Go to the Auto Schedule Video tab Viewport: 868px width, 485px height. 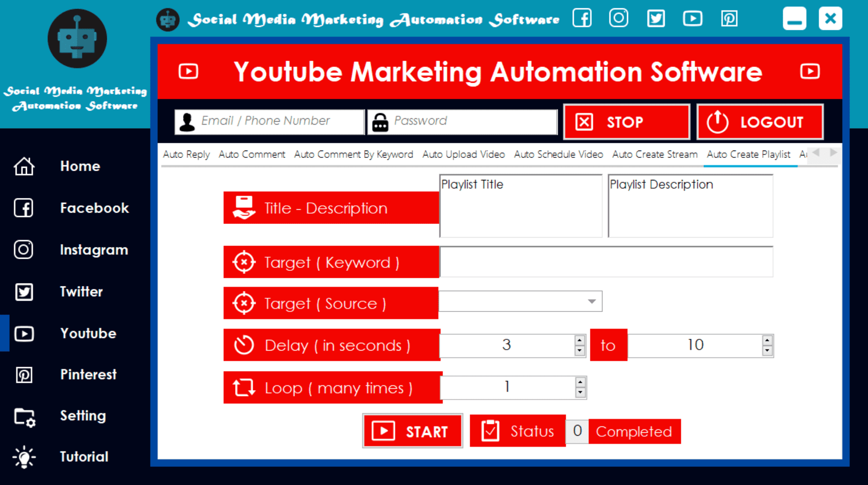tap(558, 154)
